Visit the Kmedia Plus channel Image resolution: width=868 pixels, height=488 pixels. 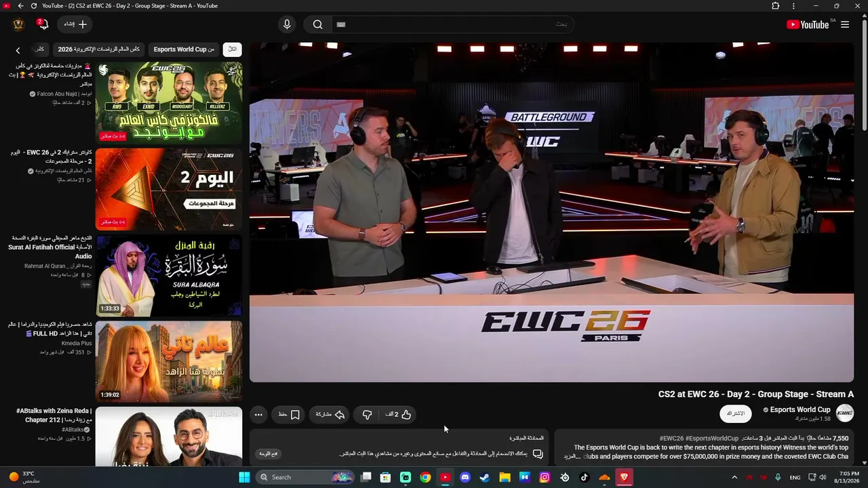click(77, 344)
